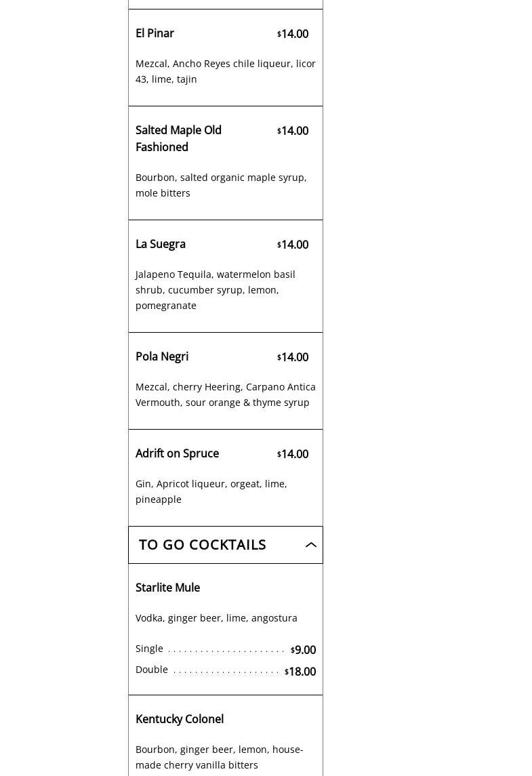
Task: Select the Adrift on Spruce cocktail
Action: coord(177,453)
